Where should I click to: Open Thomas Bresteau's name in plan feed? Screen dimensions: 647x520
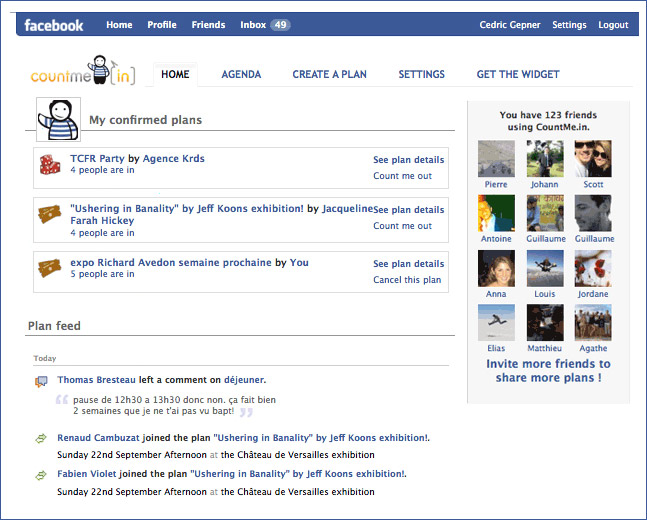coord(96,380)
